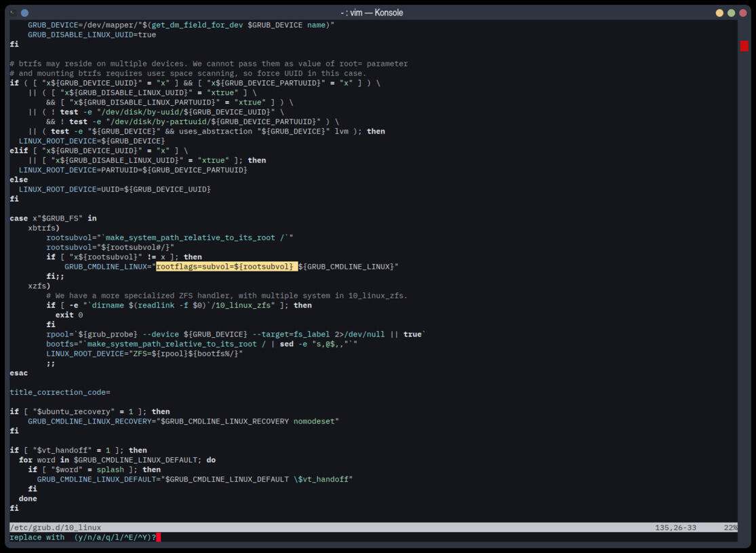This screenshot has height=553, width=756.
Task: Click the red scrollbar handle on the right
Action: tap(744, 46)
